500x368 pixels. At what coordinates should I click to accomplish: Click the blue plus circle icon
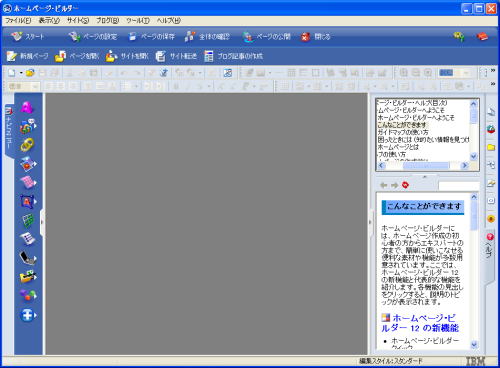(28, 315)
